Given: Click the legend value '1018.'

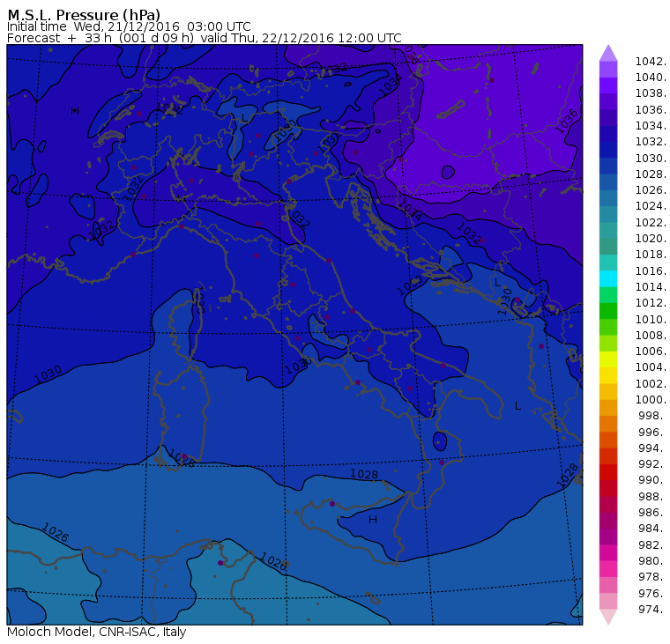Looking at the screenshot, I should [651, 255].
